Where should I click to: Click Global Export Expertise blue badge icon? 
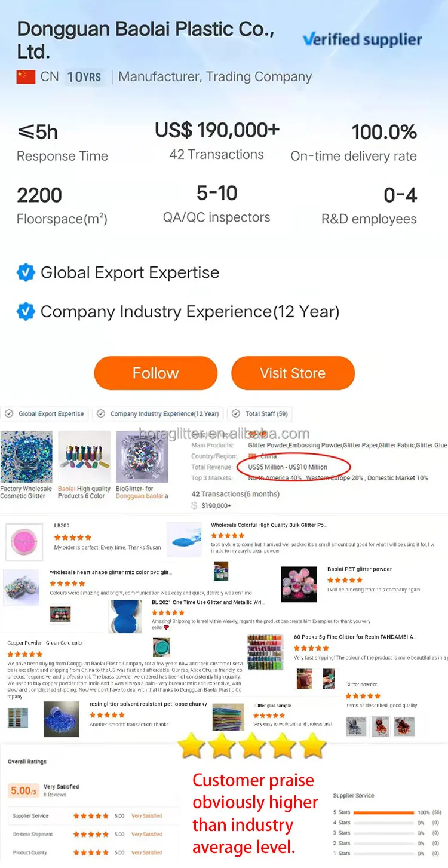click(26, 273)
